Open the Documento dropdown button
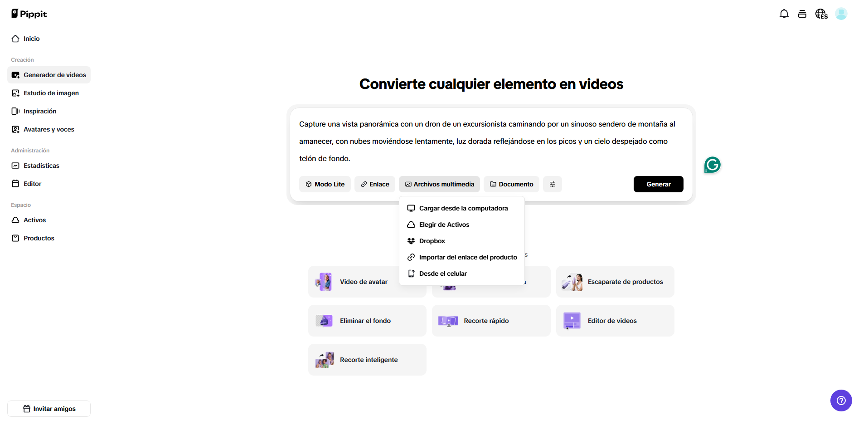The image size is (868, 425). tap(511, 184)
